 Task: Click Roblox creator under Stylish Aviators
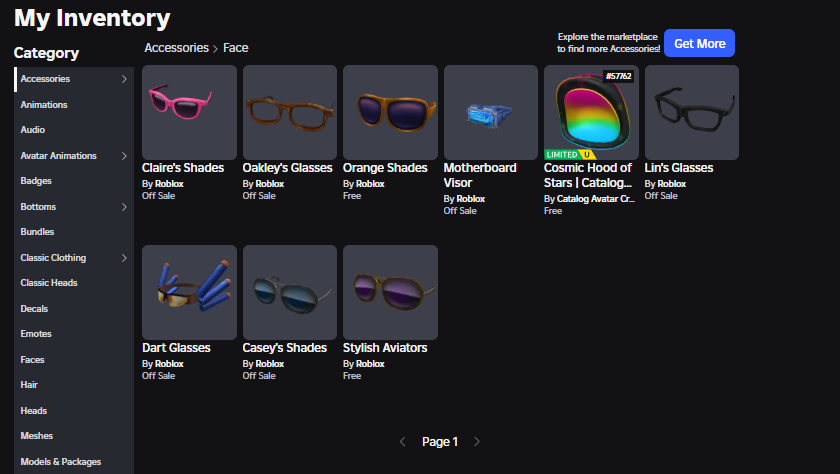click(x=371, y=364)
